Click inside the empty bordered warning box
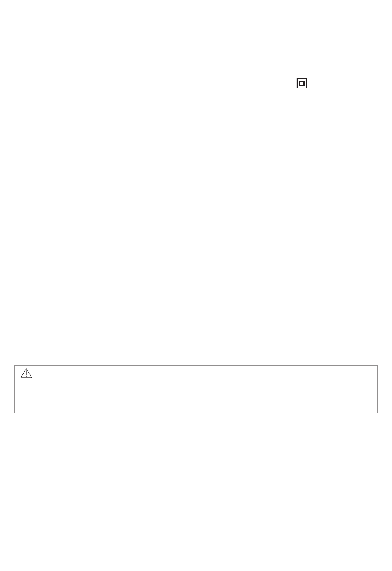The width and height of the screenshot is (392, 571). click(x=196, y=389)
